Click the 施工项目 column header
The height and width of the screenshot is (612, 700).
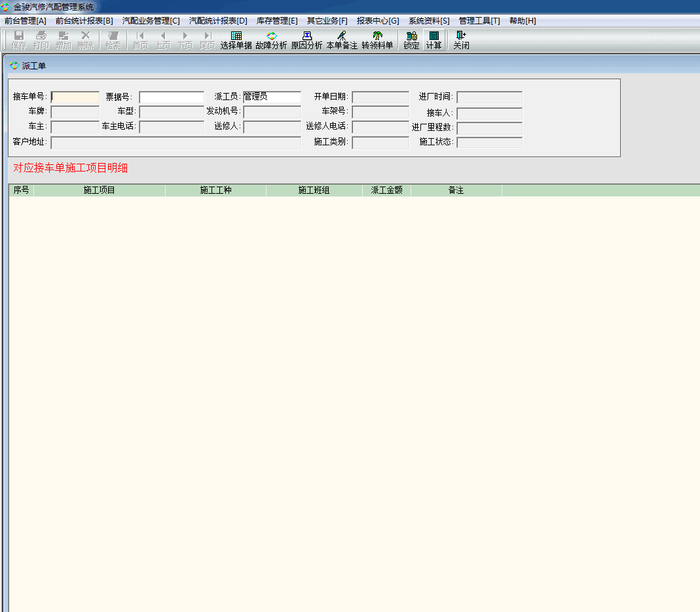tap(100, 190)
